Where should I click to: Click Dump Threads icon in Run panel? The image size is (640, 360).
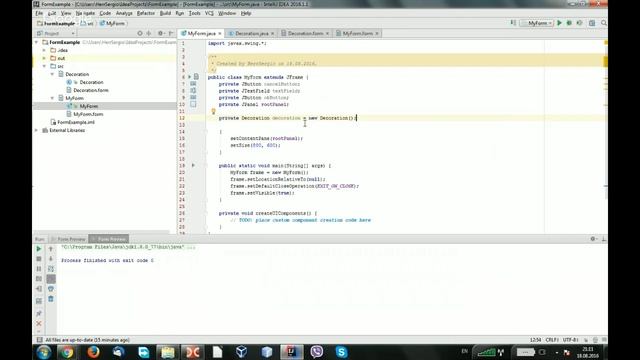39,279
